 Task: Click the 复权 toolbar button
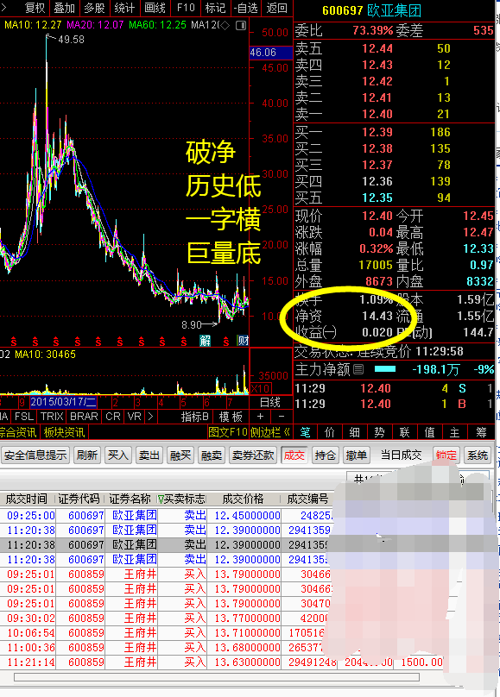35,8
